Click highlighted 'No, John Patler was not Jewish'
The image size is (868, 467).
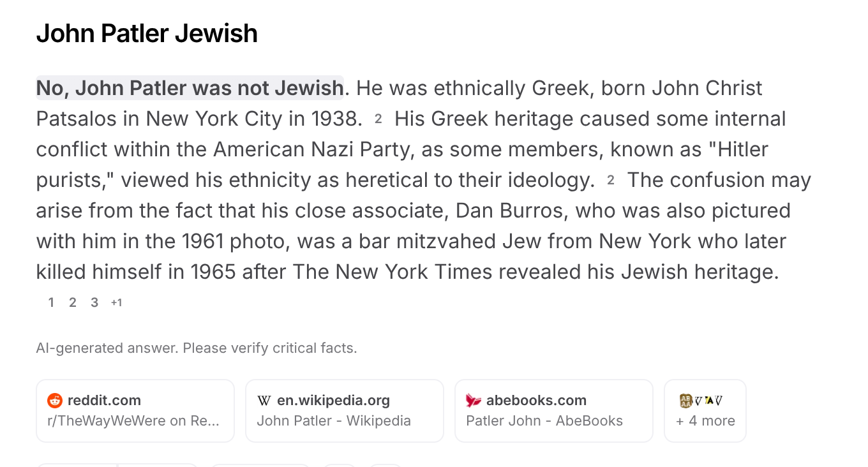(x=190, y=88)
